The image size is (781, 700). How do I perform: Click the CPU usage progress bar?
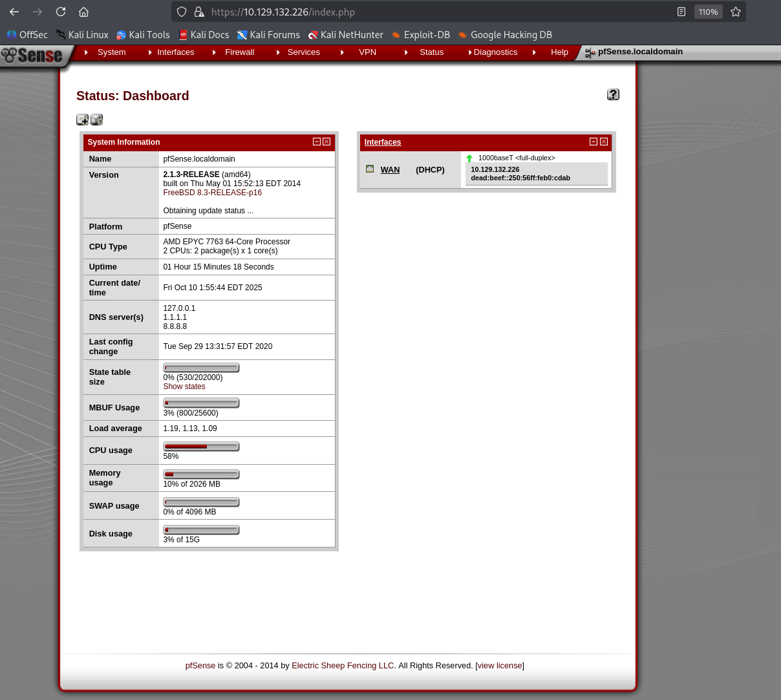201,447
